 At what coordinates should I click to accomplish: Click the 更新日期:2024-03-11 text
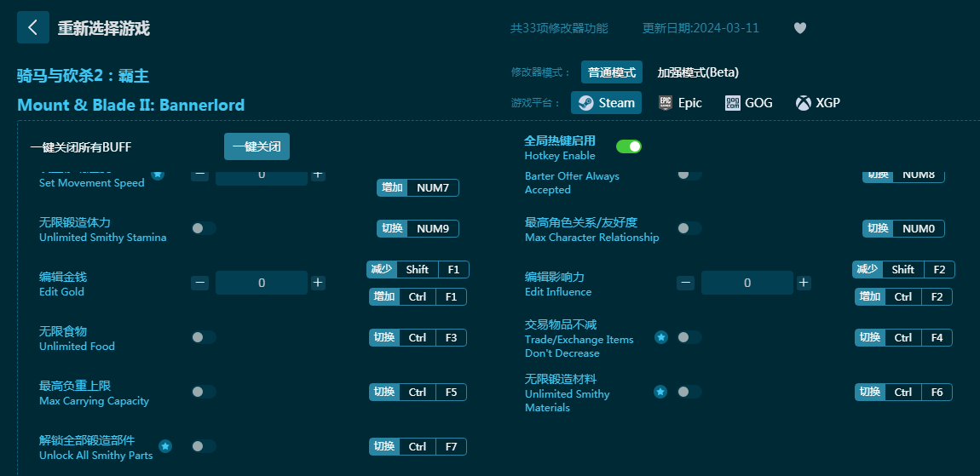click(700, 28)
